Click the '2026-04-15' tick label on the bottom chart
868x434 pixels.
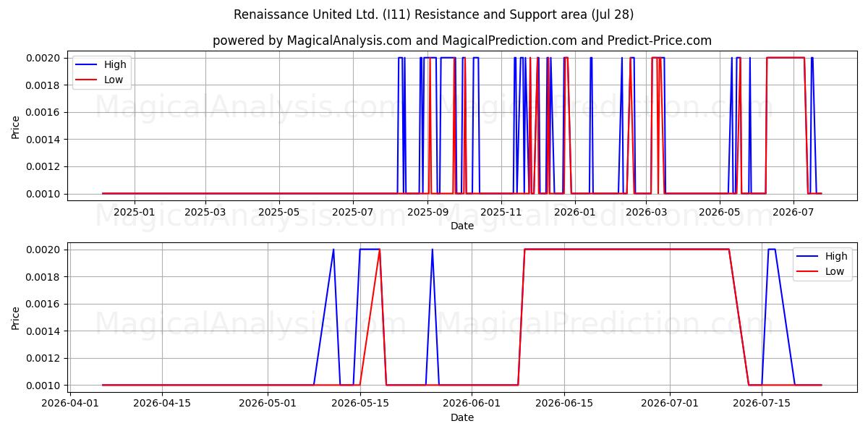click(162, 404)
